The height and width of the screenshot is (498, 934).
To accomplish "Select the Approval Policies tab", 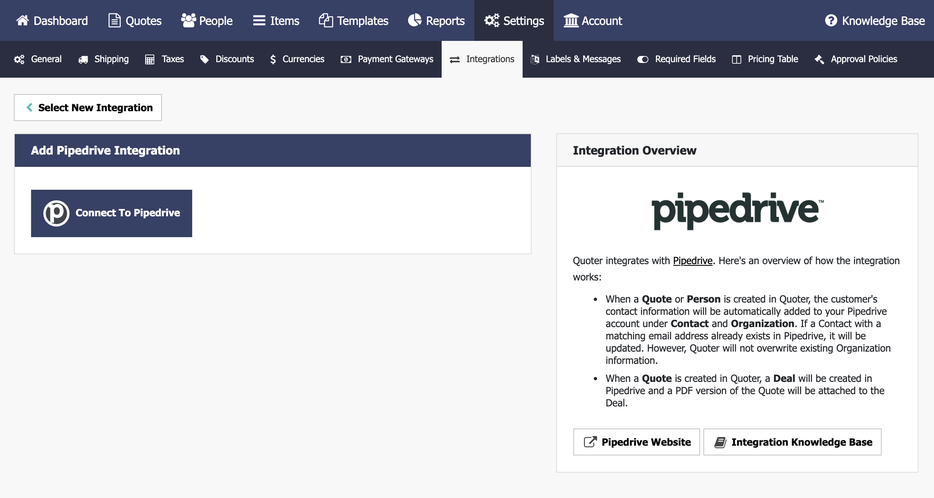I will [x=856, y=59].
